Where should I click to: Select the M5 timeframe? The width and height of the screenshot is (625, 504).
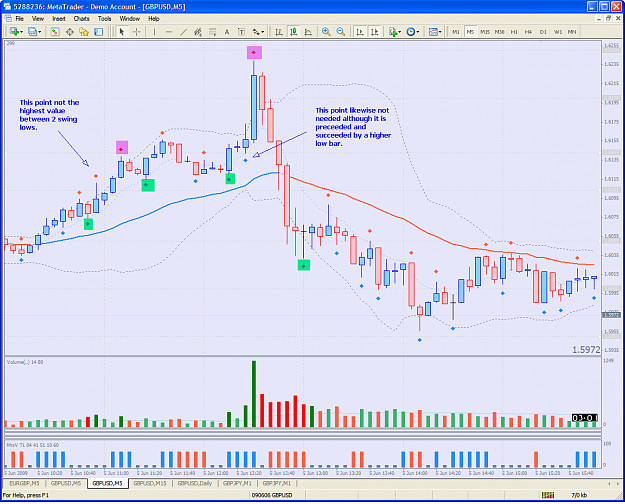tap(470, 32)
